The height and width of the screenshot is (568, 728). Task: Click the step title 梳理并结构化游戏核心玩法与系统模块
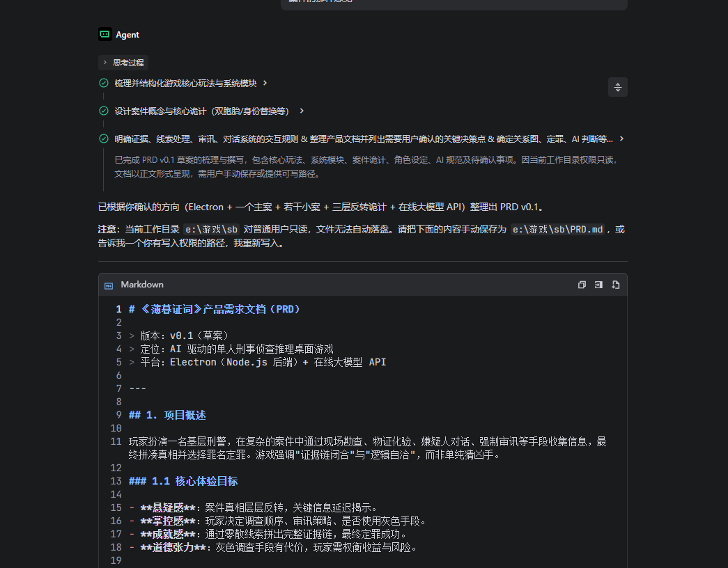(186, 83)
